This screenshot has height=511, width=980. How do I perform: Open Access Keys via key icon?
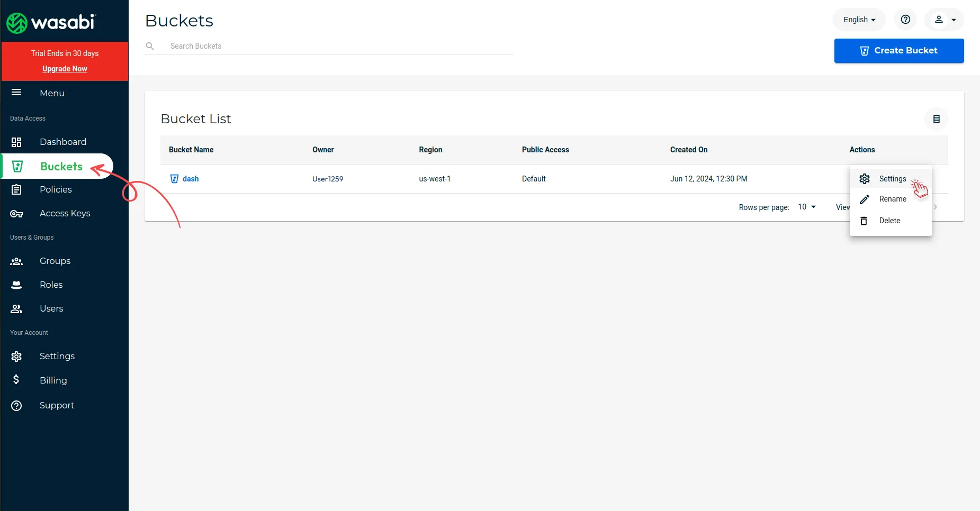pos(16,214)
